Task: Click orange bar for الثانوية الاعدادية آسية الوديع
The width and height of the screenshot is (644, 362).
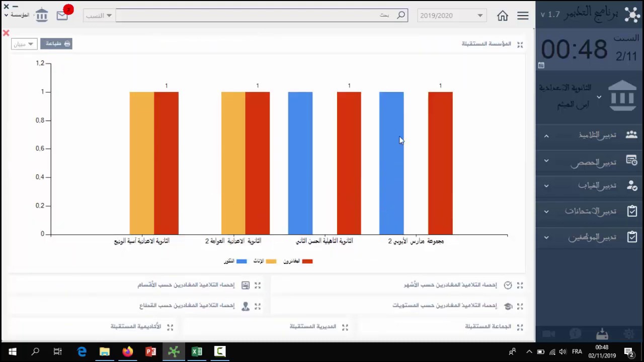Action: pyautogui.click(x=142, y=163)
